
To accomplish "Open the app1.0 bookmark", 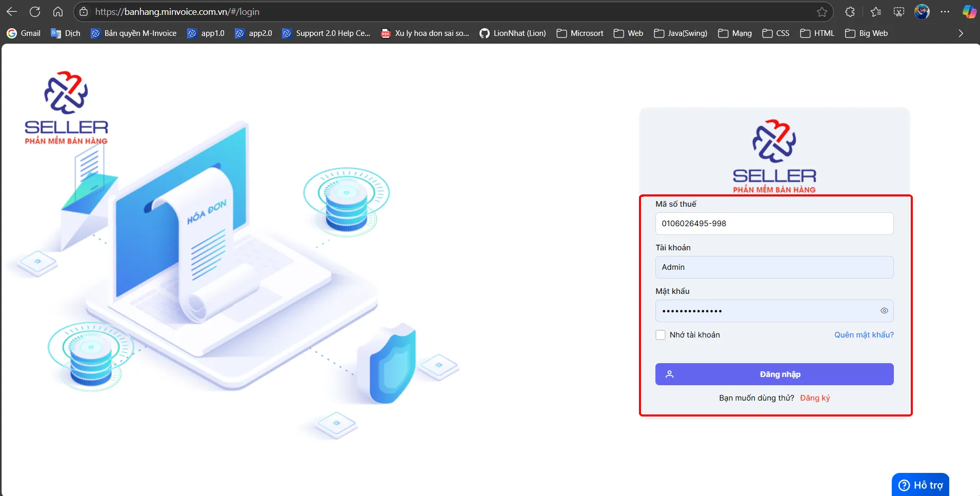I will pyautogui.click(x=206, y=33).
